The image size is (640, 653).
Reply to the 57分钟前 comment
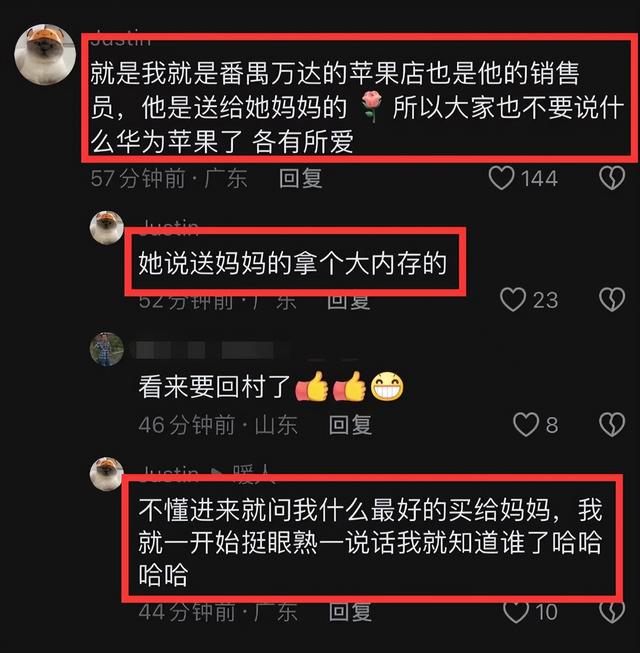pyautogui.click(x=301, y=178)
